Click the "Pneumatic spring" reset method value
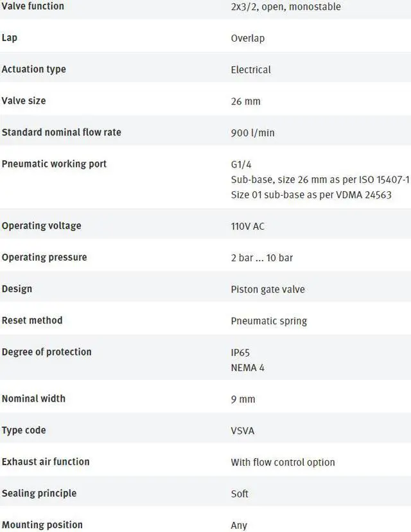 click(x=269, y=321)
